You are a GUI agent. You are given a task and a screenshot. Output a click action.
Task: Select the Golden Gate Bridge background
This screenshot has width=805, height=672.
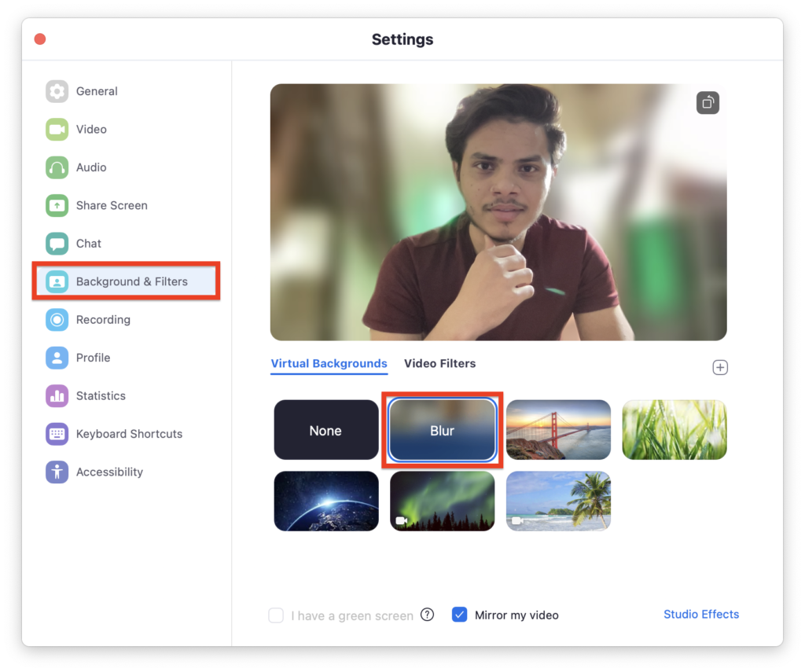pos(558,430)
